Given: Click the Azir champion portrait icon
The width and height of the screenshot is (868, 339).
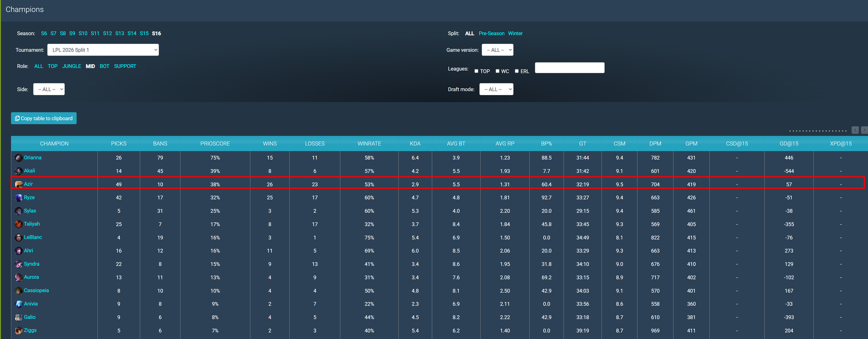Looking at the screenshot, I should point(19,184).
